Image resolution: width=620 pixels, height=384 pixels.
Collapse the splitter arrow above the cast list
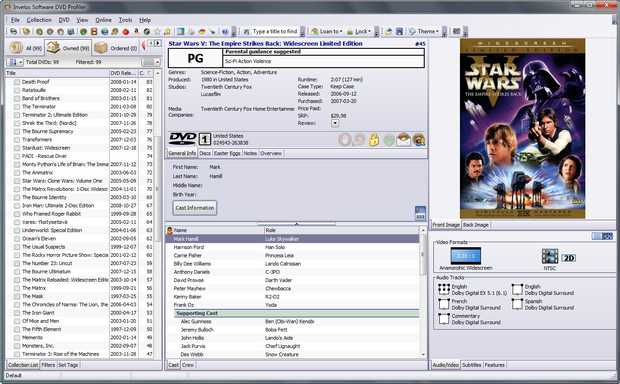click(x=297, y=224)
